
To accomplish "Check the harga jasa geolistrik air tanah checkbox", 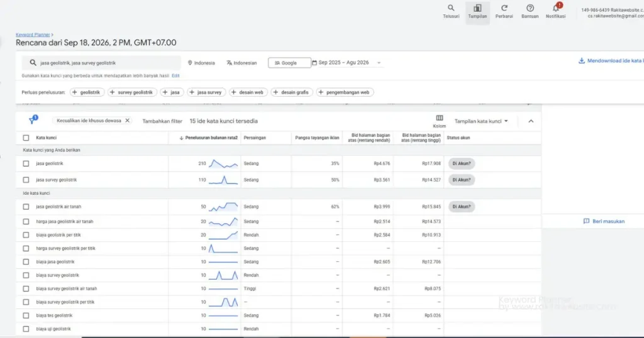I will 26,222.
